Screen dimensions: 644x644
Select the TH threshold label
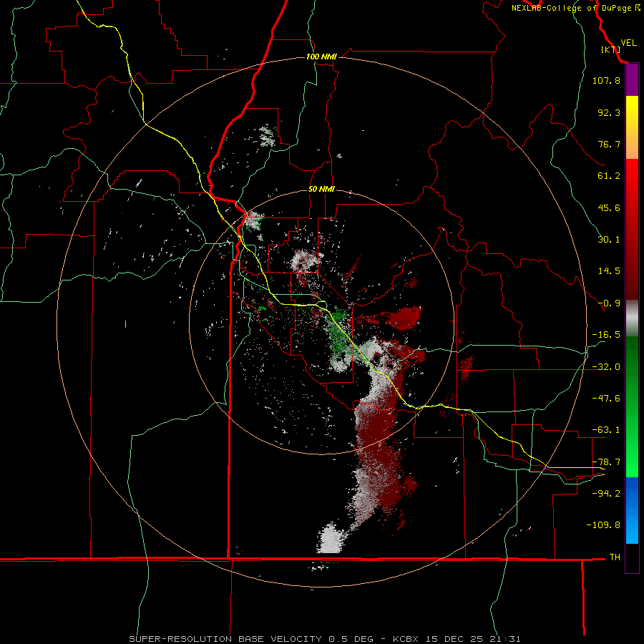click(x=615, y=557)
